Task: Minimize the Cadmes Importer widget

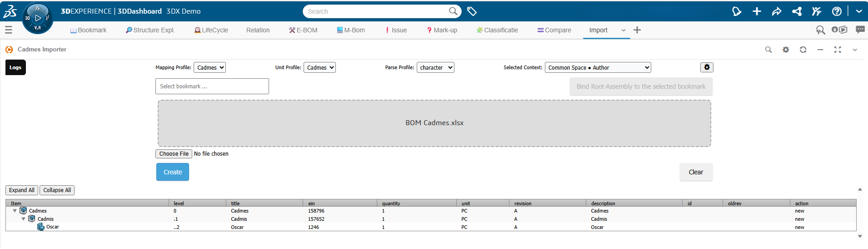Action: 820,50
